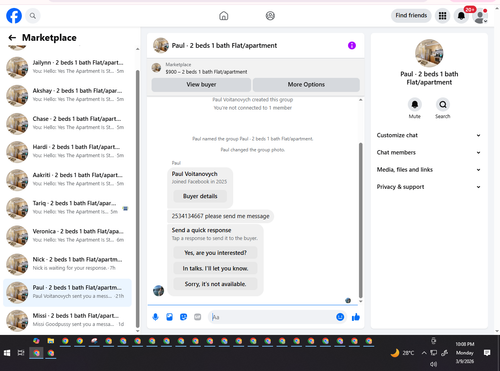The image size is (500, 371).
Task: Click message thread scroll-down arrow
Action: (360, 301)
